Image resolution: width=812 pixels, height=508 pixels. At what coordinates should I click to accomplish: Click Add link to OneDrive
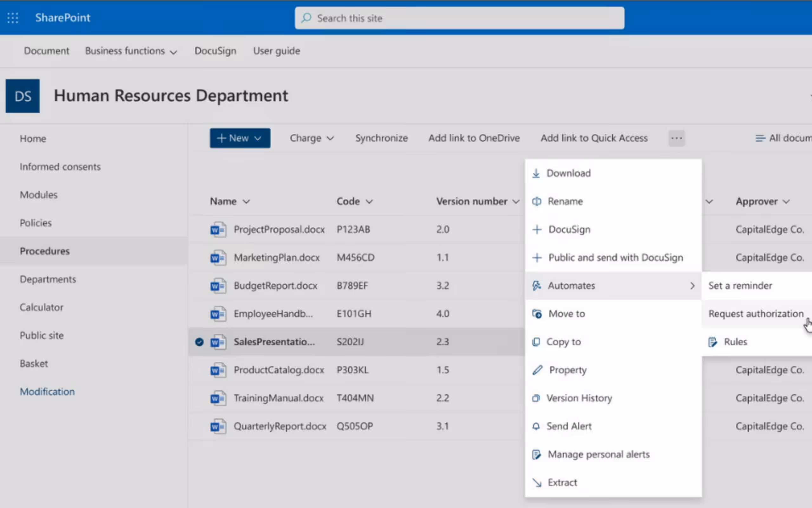(474, 138)
